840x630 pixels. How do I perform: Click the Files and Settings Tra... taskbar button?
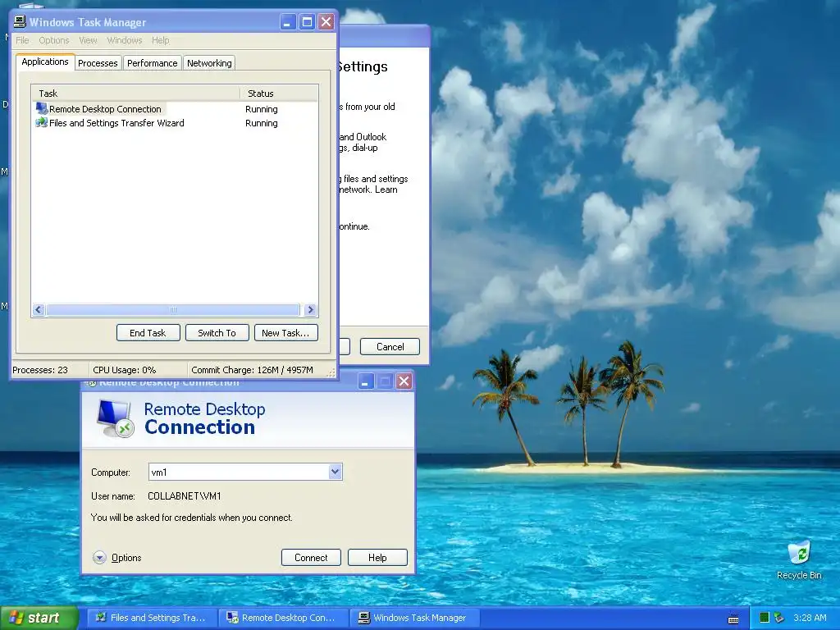[152, 618]
